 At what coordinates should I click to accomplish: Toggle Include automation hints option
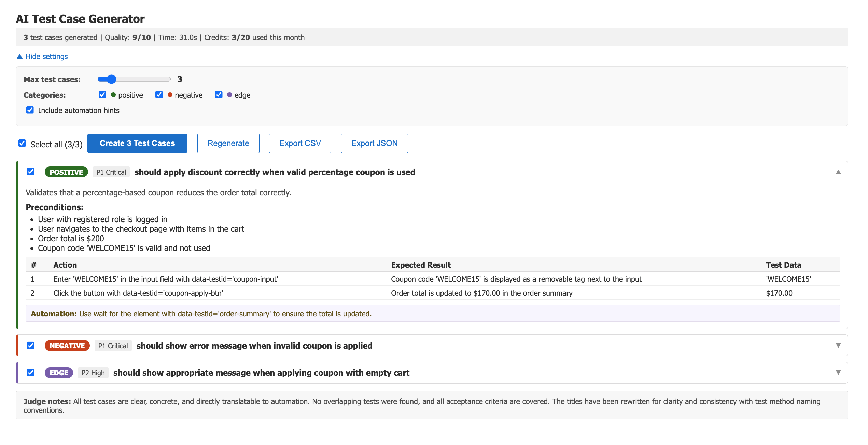point(30,110)
